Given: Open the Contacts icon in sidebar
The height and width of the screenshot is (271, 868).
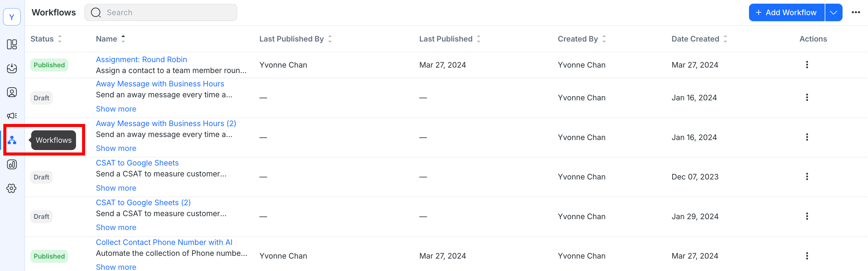Looking at the screenshot, I should (x=12, y=92).
